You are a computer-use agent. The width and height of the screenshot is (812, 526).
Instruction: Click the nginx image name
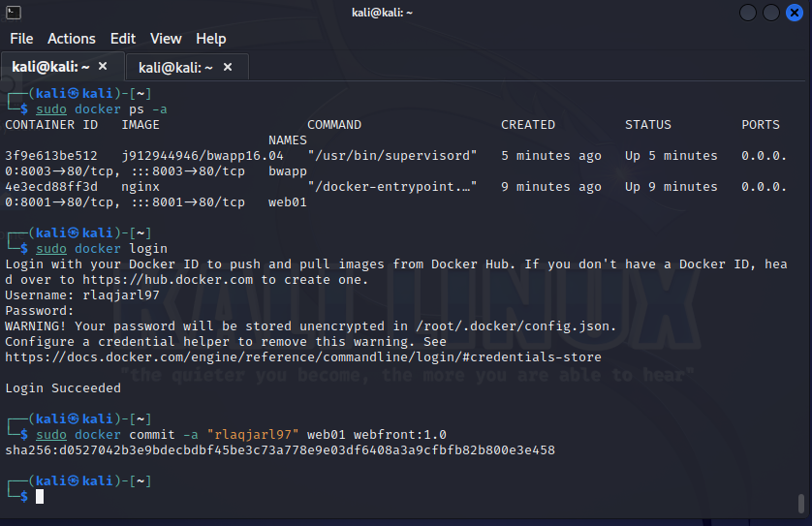141,187
